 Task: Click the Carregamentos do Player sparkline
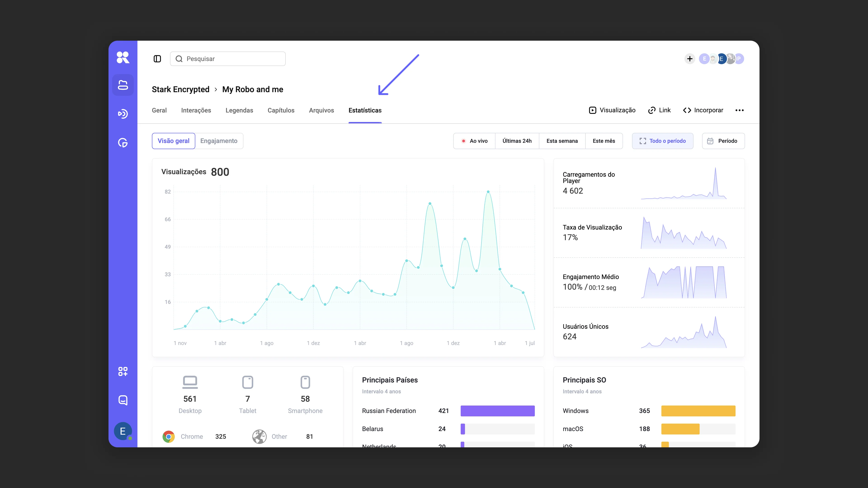(x=684, y=183)
